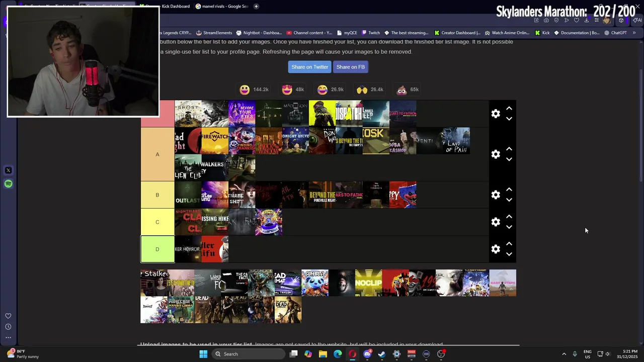React with raised hands emoji 26.4k
This screenshot has width=644, height=362.
tap(370, 89)
